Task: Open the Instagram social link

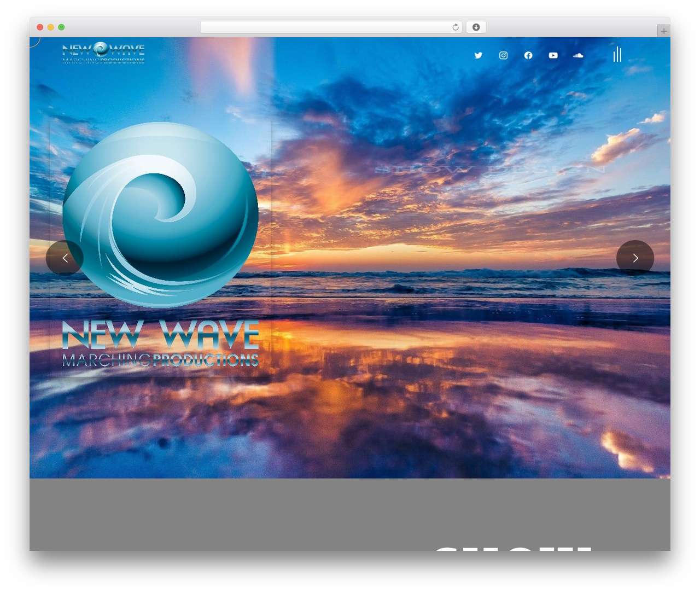Action: tap(503, 55)
